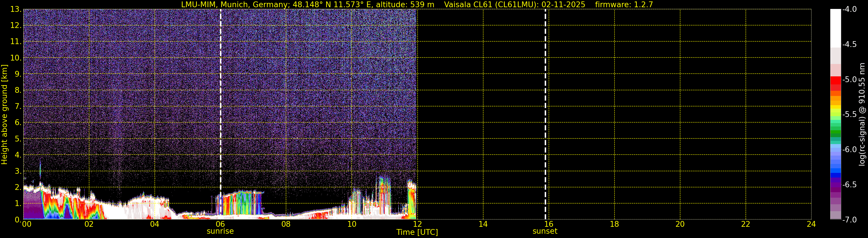Click the "sunrise" label below the time axis

tap(220, 231)
